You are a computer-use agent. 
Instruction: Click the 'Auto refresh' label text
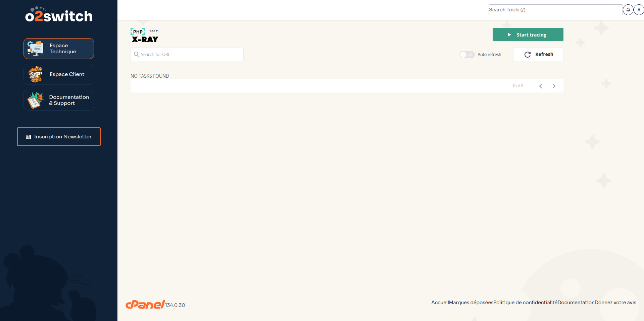coord(489,55)
